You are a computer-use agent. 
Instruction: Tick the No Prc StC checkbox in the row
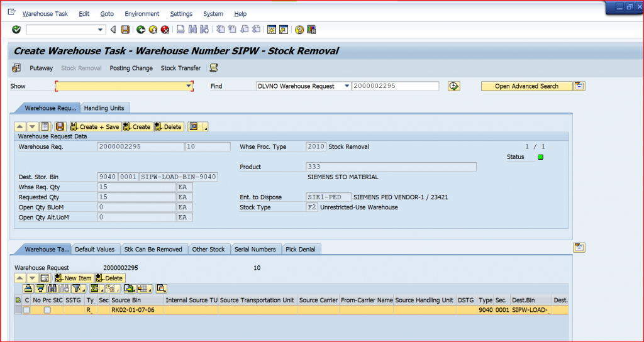tap(47, 311)
